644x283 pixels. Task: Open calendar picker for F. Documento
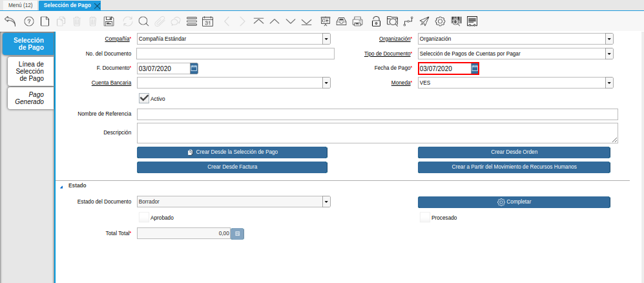tap(194, 68)
